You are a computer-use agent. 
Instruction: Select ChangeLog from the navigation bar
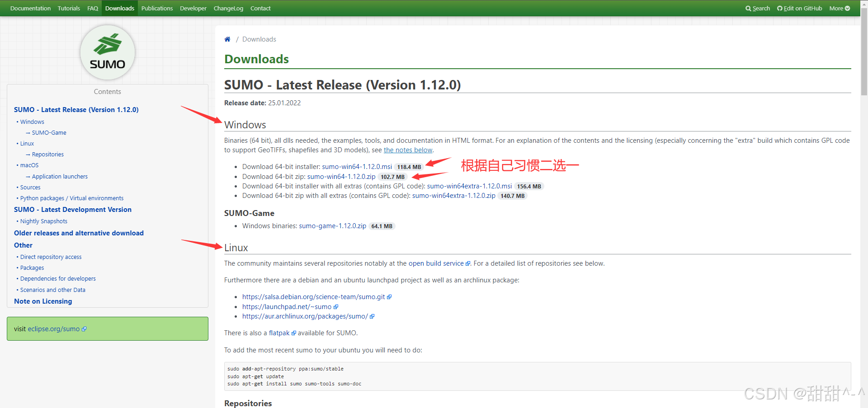coord(228,8)
